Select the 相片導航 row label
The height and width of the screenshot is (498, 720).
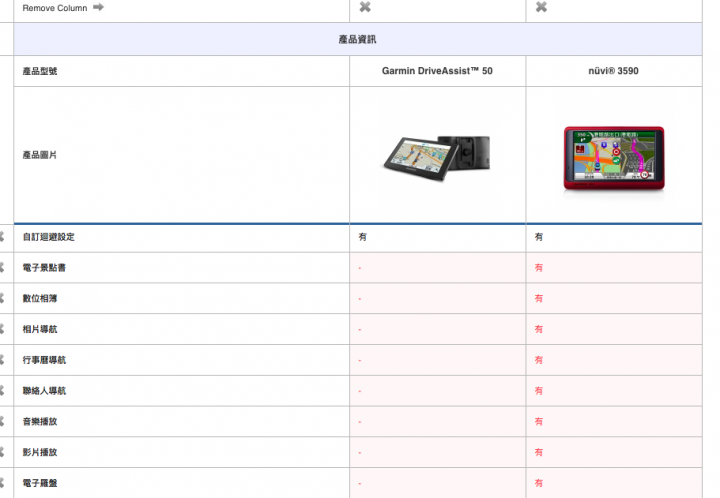(40, 329)
